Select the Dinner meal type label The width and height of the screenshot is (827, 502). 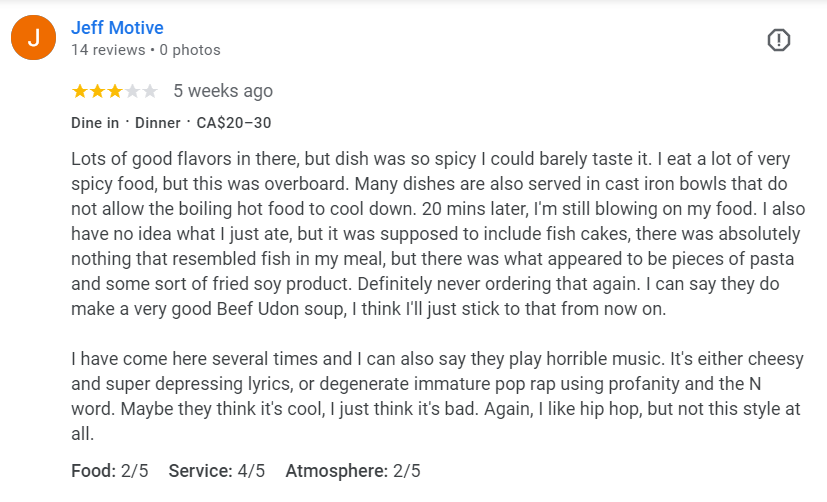(158, 123)
